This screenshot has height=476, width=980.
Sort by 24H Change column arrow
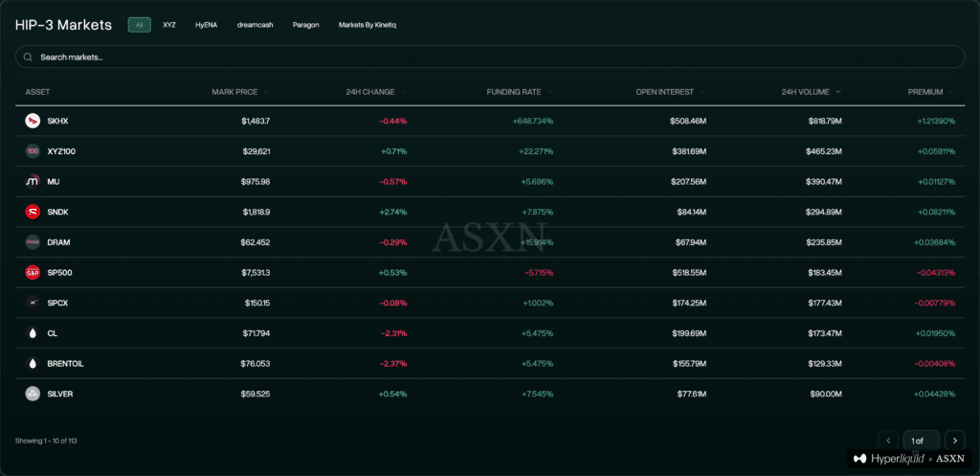click(403, 92)
